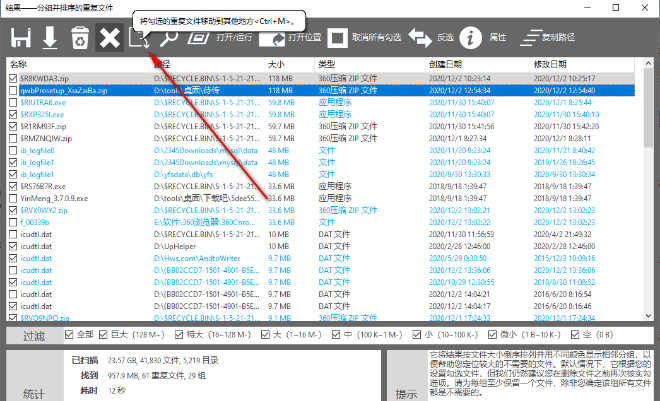Toggle the 全部 filter checkbox
This screenshot has width=660, height=401.
(68, 334)
